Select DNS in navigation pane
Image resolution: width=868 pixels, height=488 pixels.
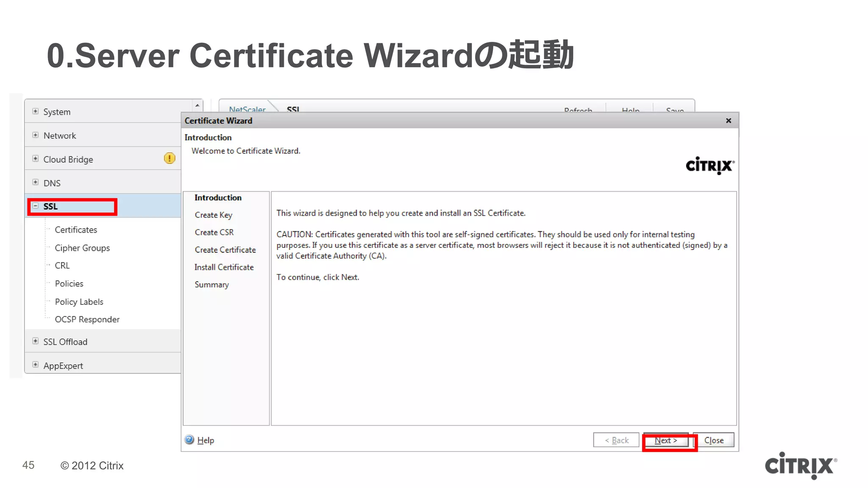pos(52,183)
